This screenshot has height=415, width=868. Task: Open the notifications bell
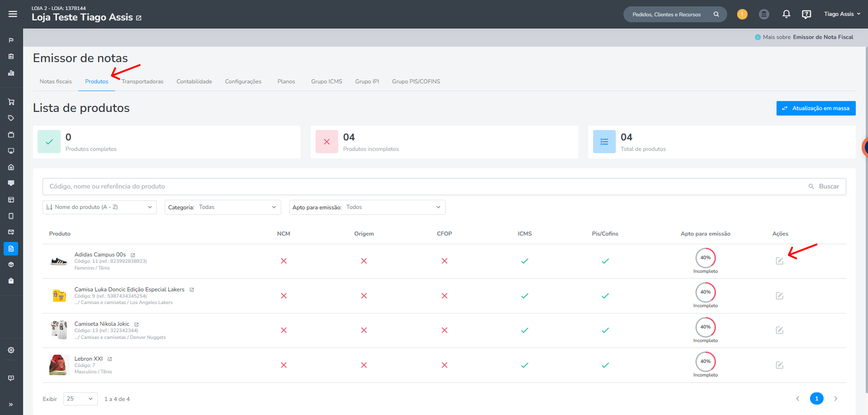pos(786,14)
